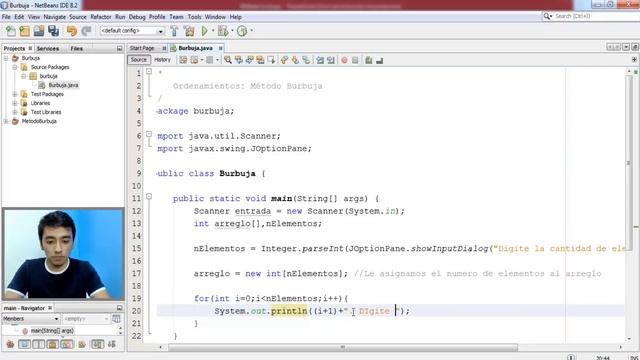Click Last Edit editor toolbar icon
The image size is (640, 360).
[x=183, y=60]
